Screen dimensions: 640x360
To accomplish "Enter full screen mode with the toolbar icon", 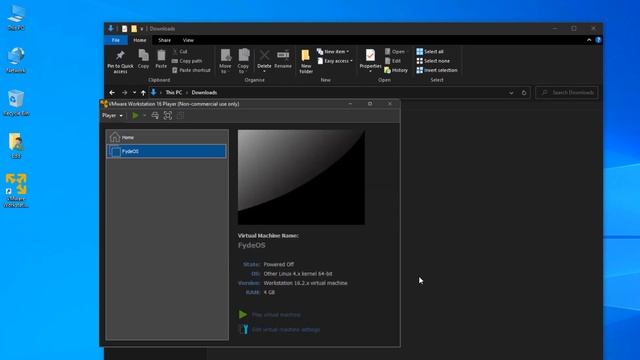I will point(168,116).
